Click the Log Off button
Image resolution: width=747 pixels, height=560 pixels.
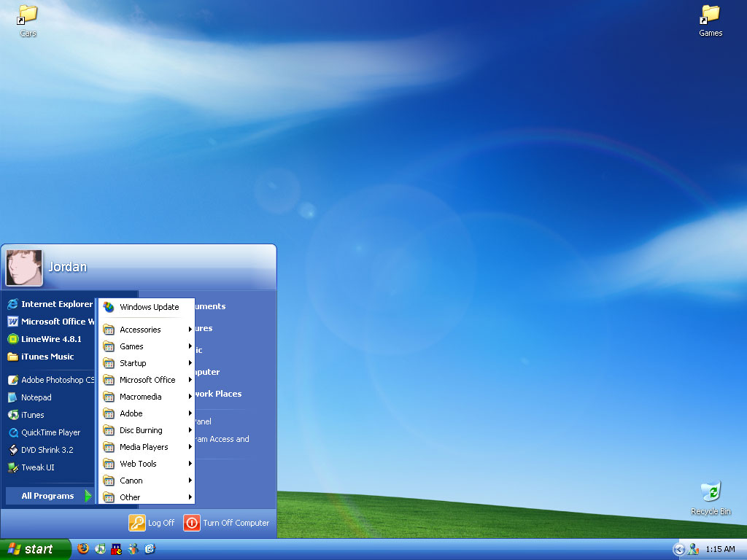pos(152,523)
